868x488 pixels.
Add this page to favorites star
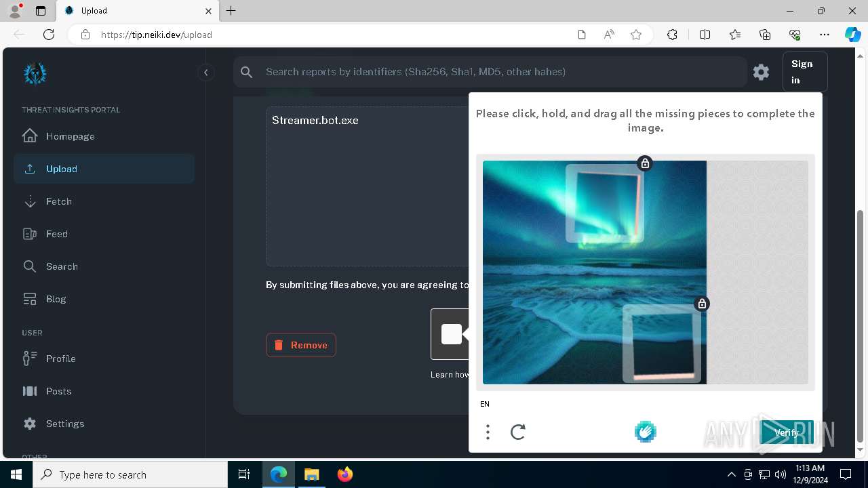[x=636, y=35]
